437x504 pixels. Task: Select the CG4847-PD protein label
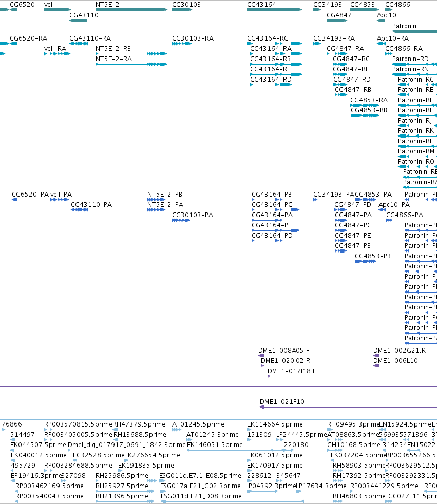point(353,205)
